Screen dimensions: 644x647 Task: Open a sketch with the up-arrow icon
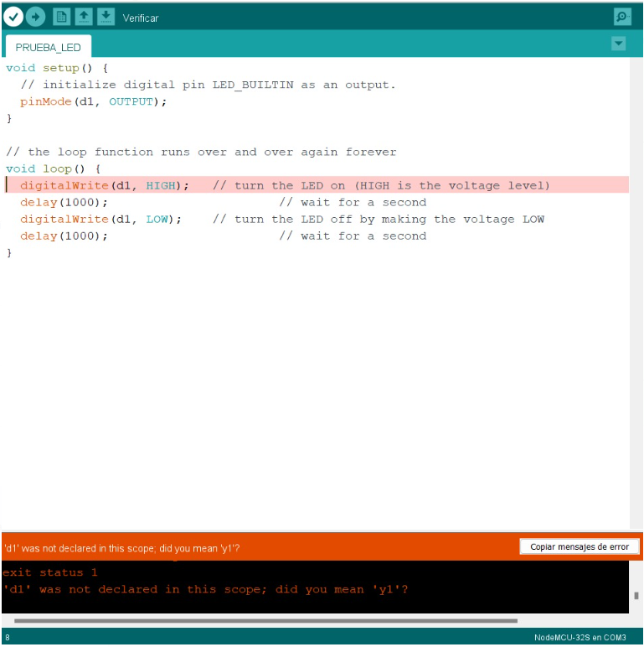(x=84, y=16)
